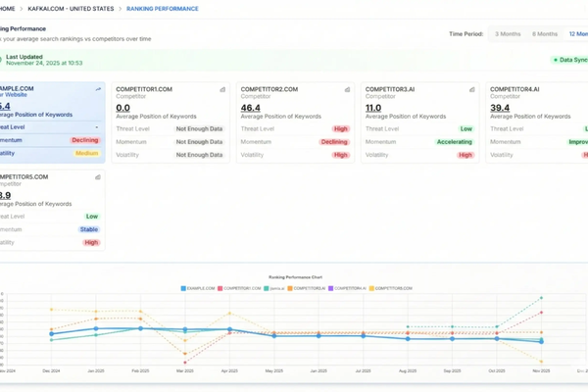Click the chart icon on COMPETITOR3.AI card

coord(471,89)
